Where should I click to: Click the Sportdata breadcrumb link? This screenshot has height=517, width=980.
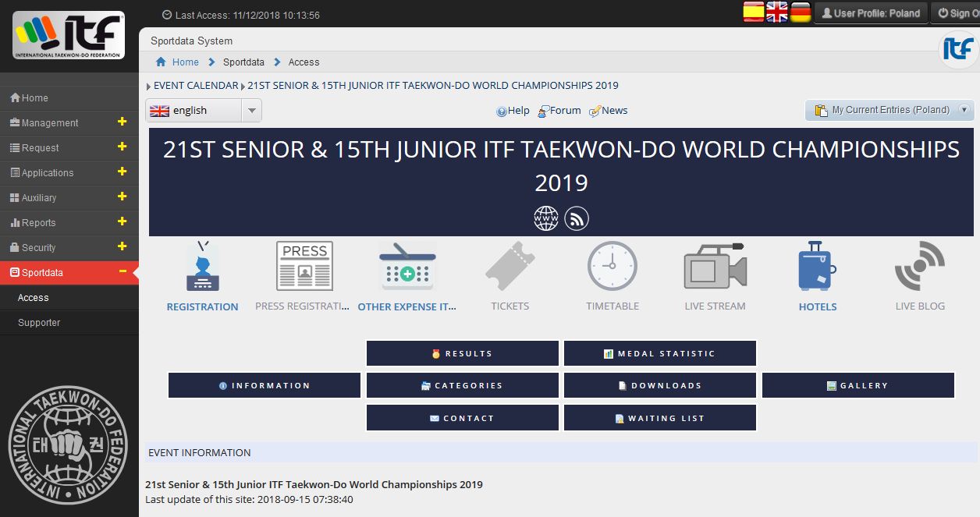[243, 62]
